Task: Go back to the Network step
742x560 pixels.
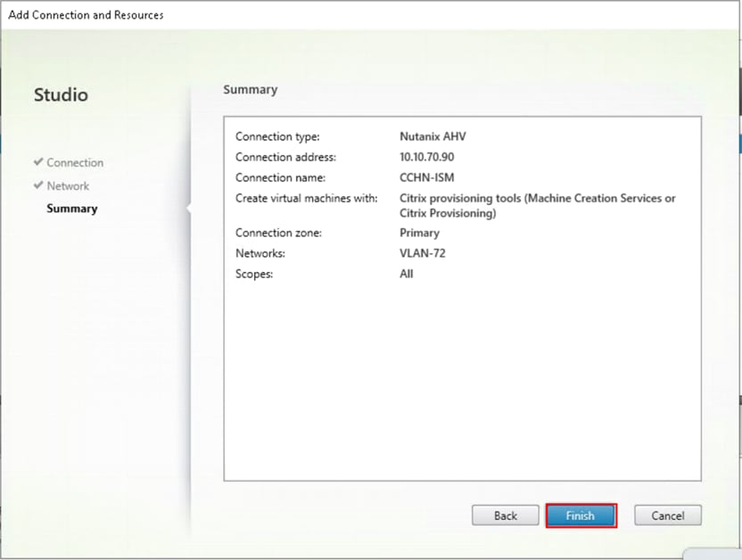Action: click(x=67, y=185)
